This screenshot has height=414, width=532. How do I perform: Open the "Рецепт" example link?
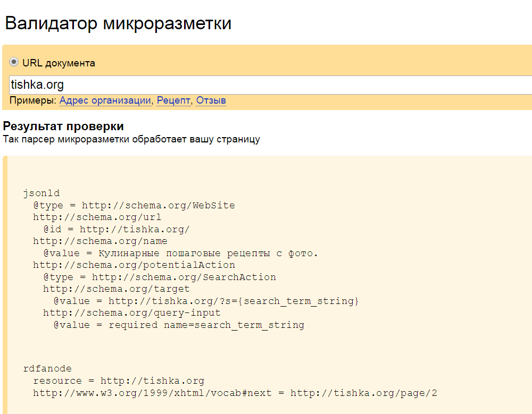coord(173,100)
